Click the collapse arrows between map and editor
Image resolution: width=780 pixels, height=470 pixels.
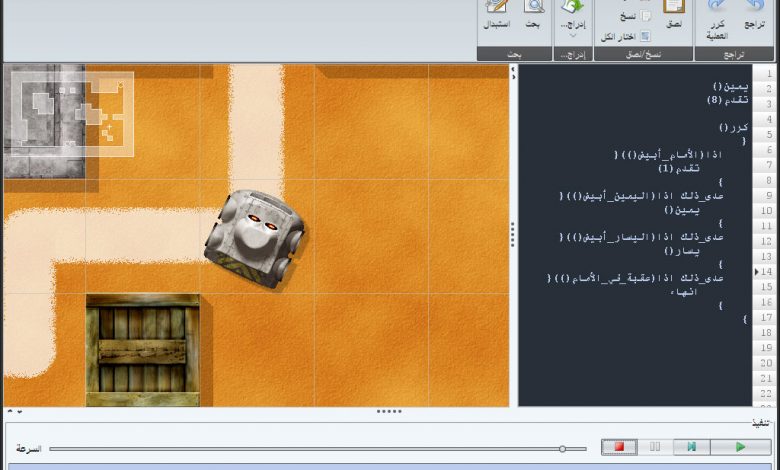click(513, 73)
